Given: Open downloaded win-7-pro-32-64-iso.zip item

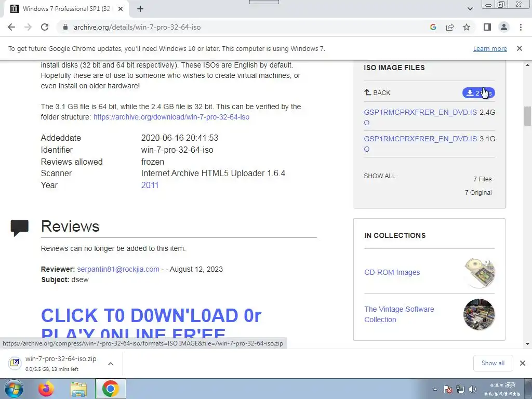Looking at the screenshot, I should [x=61, y=363].
